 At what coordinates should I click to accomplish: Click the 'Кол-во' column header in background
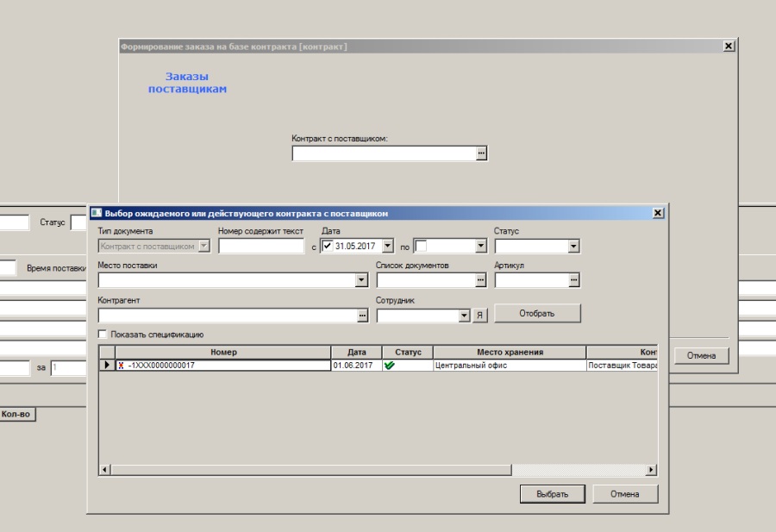pyautogui.click(x=17, y=414)
